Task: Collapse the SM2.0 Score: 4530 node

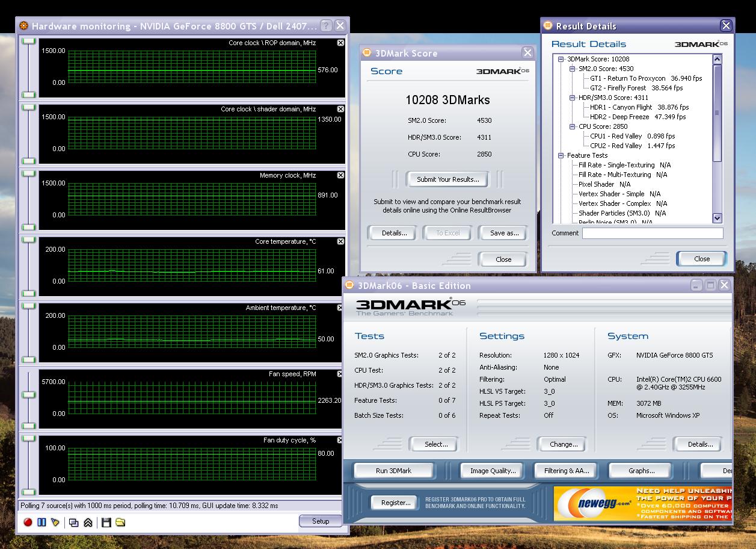Action: click(573, 69)
